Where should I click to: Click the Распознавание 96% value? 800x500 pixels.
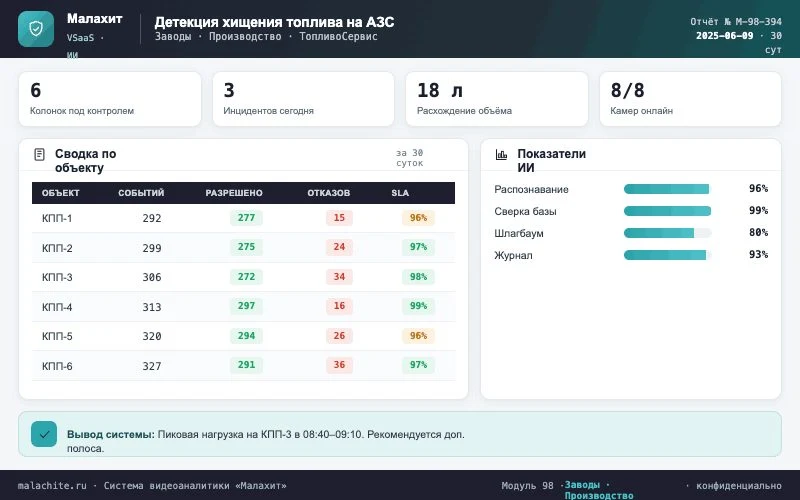click(759, 188)
